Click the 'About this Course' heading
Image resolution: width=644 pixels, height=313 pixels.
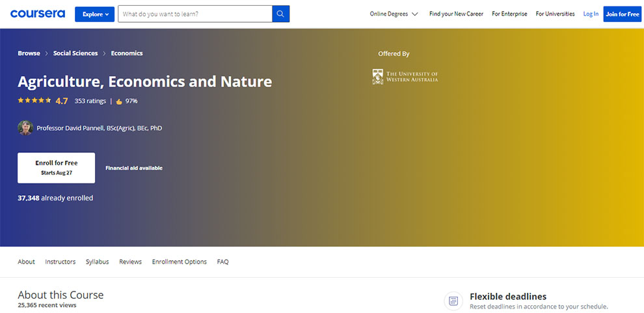pos(60,295)
